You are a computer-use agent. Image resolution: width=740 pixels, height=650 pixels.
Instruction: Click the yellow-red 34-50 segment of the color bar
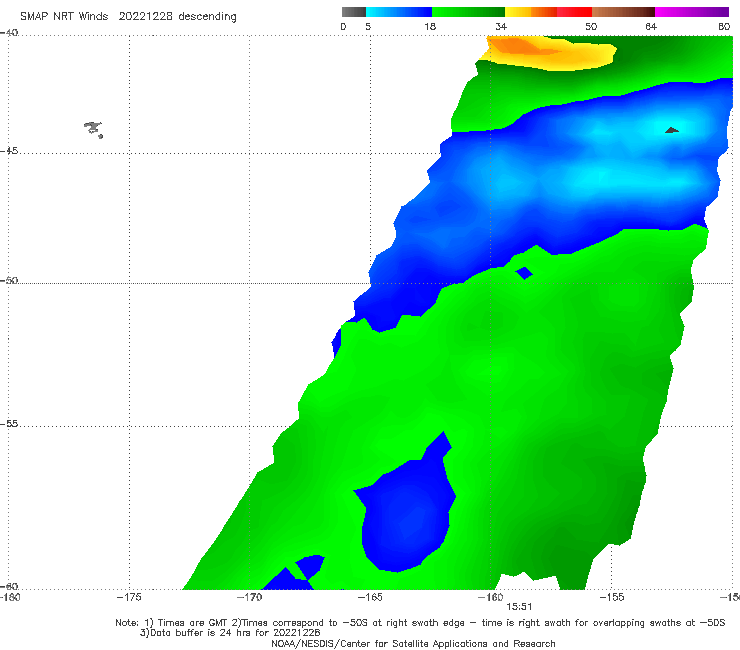click(x=548, y=12)
